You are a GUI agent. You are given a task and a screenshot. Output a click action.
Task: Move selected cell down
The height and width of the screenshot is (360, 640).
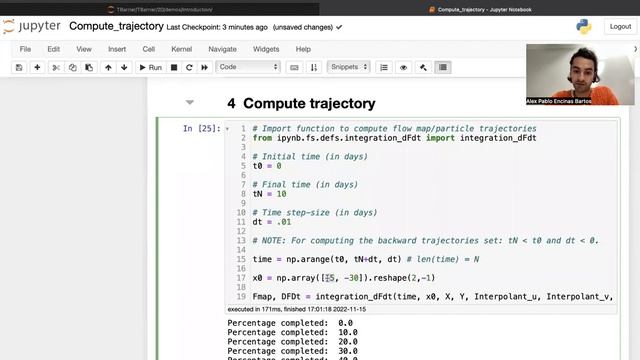124,67
